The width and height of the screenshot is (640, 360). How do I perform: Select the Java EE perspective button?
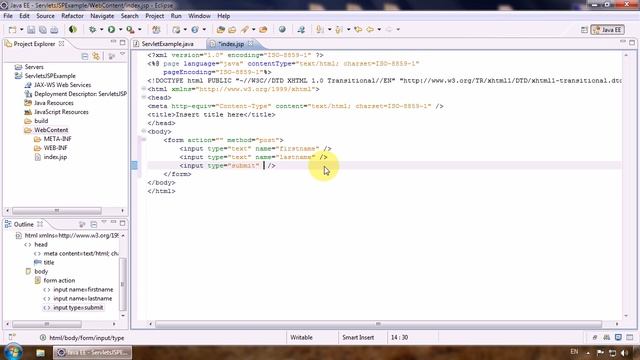[x=607, y=30]
